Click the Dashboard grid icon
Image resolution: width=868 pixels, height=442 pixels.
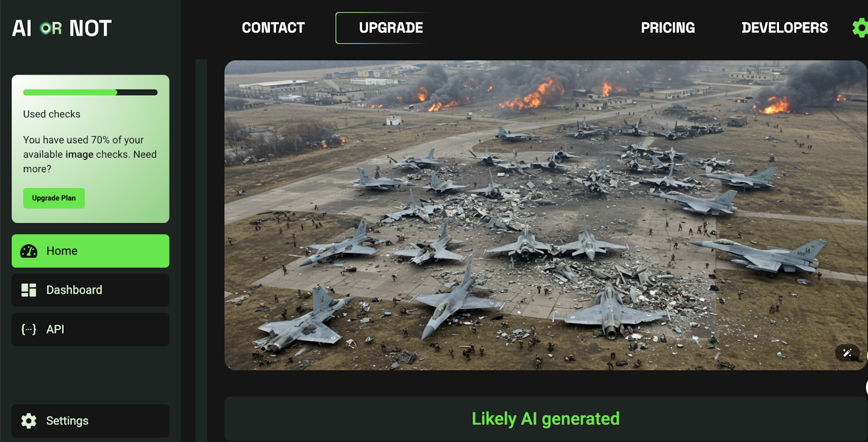click(29, 290)
